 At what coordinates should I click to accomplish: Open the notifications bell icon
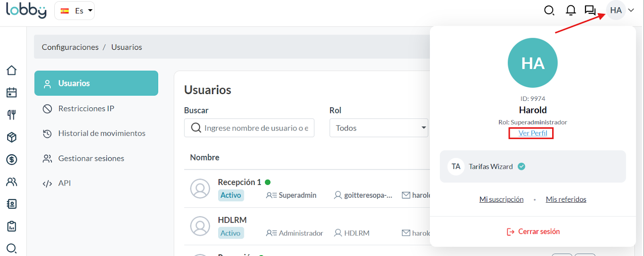pos(570,10)
